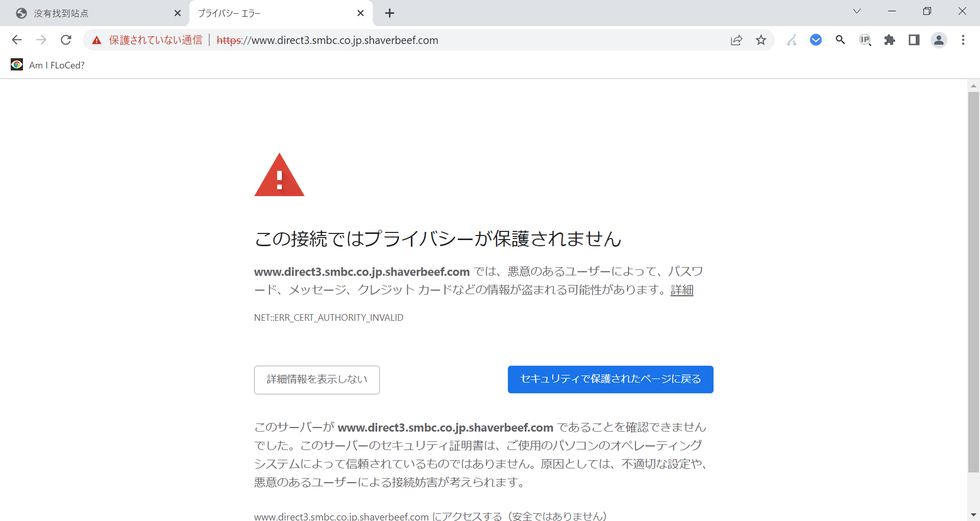Click the 保護されていない通信 security label
This screenshot has height=521, width=980.
pyautogui.click(x=156, y=40)
